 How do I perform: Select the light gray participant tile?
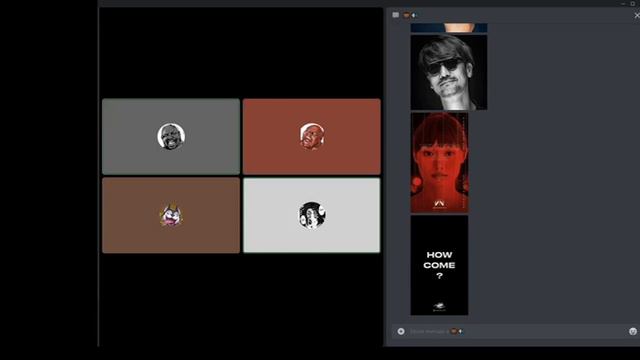coord(312,215)
